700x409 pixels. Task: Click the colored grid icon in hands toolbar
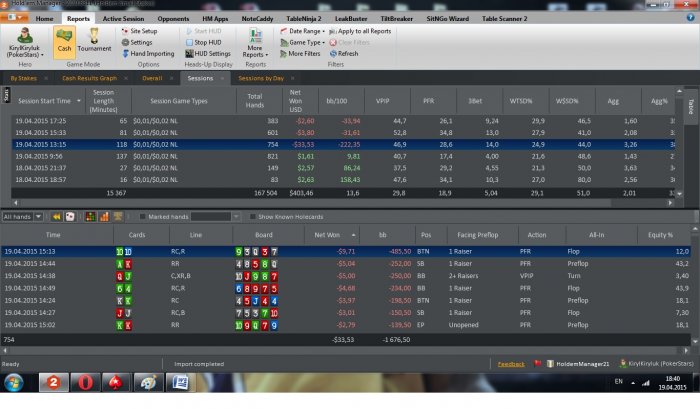91,217
